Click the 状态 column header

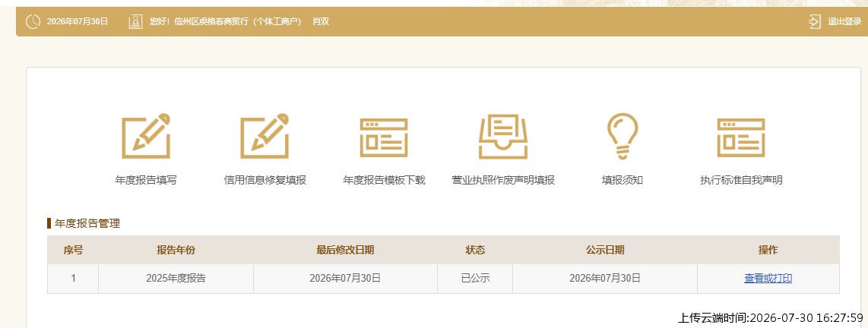tap(475, 250)
